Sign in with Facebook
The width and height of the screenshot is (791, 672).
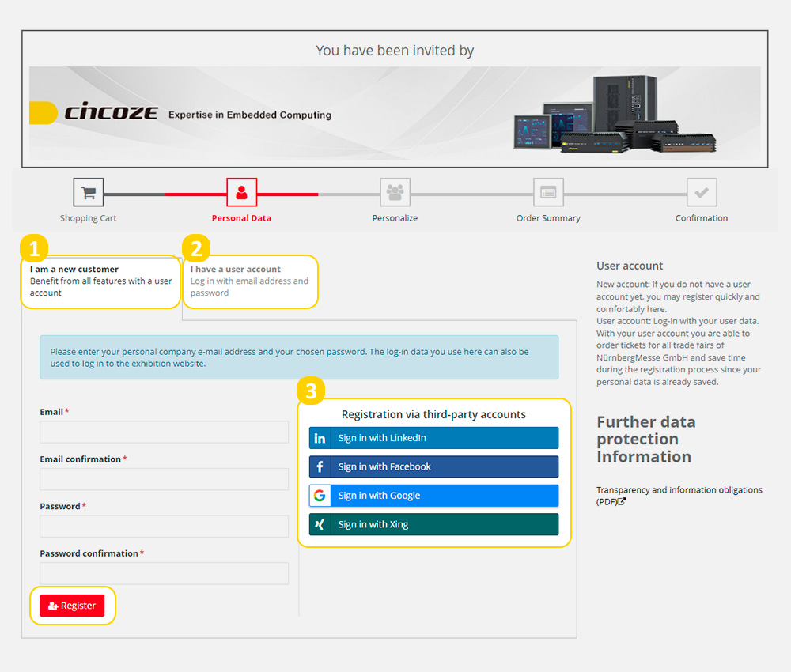pyautogui.click(x=433, y=466)
